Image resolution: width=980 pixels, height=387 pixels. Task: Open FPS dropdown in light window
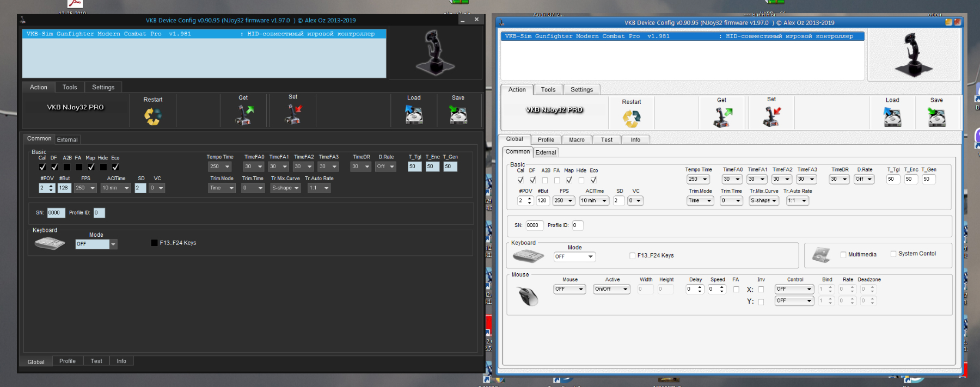pos(563,200)
